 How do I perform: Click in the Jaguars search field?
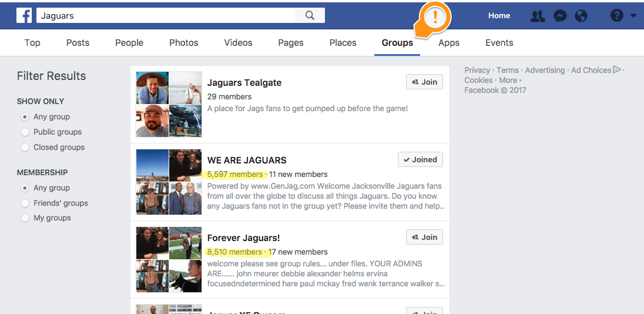pyautogui.click(x=166, y=16)
